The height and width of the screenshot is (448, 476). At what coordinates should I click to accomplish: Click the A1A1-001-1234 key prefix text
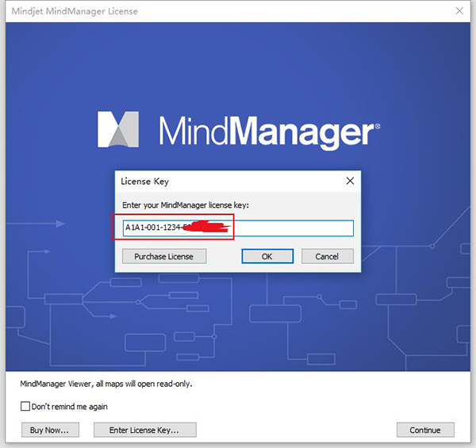tap(152, 228)
